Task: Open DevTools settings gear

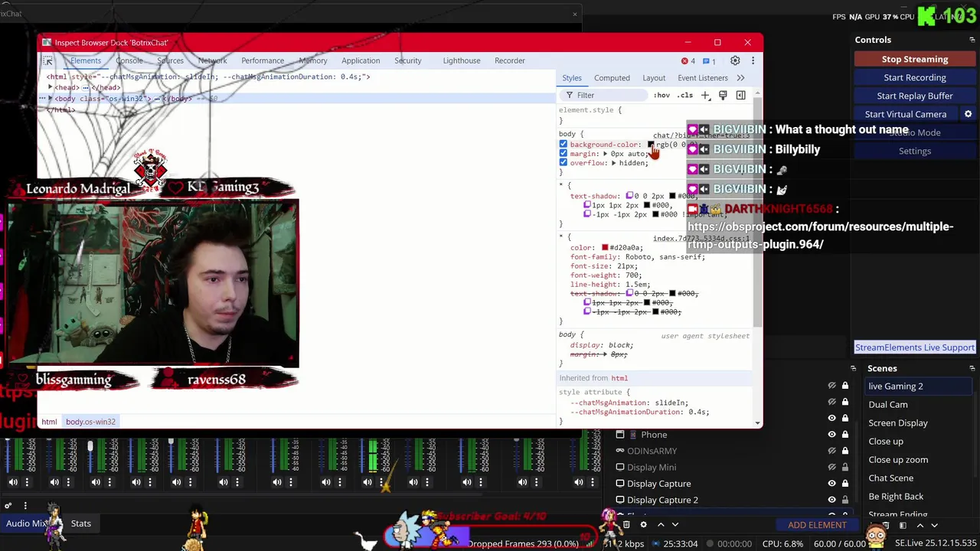Action: tap(735, 60)
